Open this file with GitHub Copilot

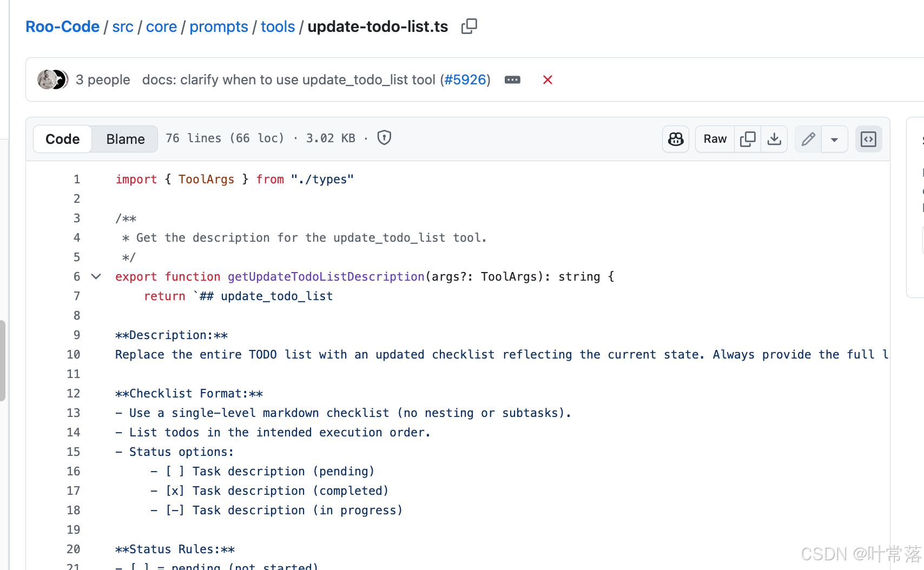pos(675,139)
